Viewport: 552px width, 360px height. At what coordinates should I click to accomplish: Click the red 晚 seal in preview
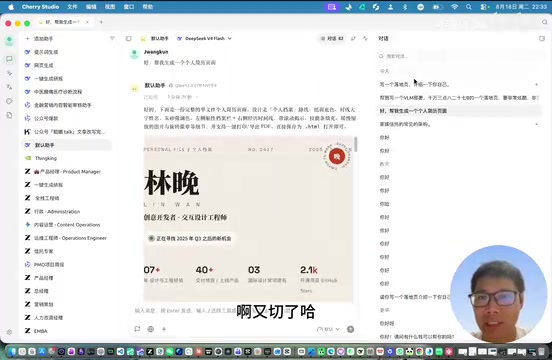click(x=337, y=156)
